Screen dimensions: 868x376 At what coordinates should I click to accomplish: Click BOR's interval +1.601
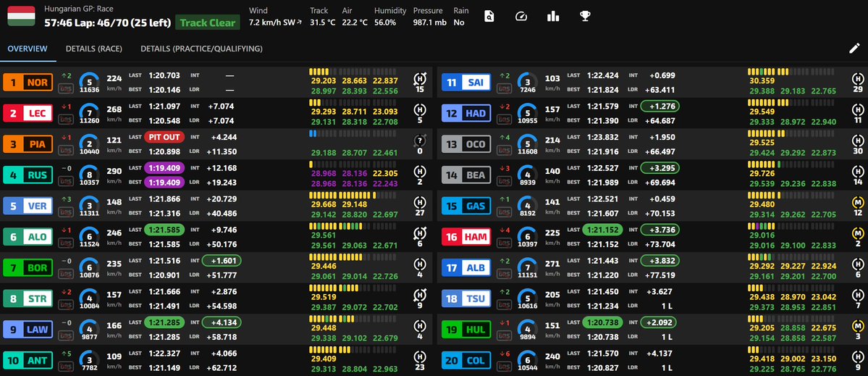pos(222,260)
